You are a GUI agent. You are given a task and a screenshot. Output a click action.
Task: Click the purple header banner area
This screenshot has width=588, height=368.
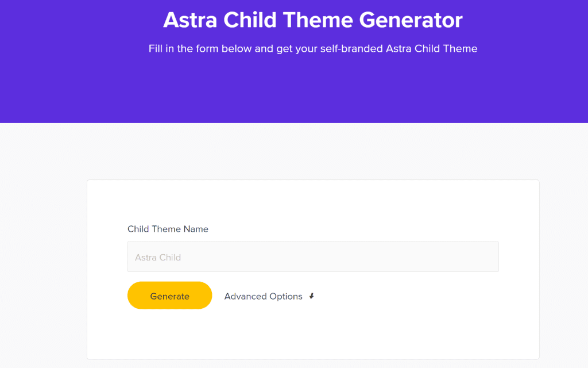(x=294, y=90)
